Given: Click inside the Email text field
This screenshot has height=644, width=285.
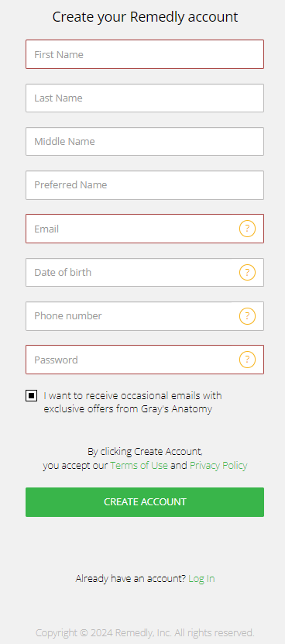Looking at the screenshot, I should (132, 229).
